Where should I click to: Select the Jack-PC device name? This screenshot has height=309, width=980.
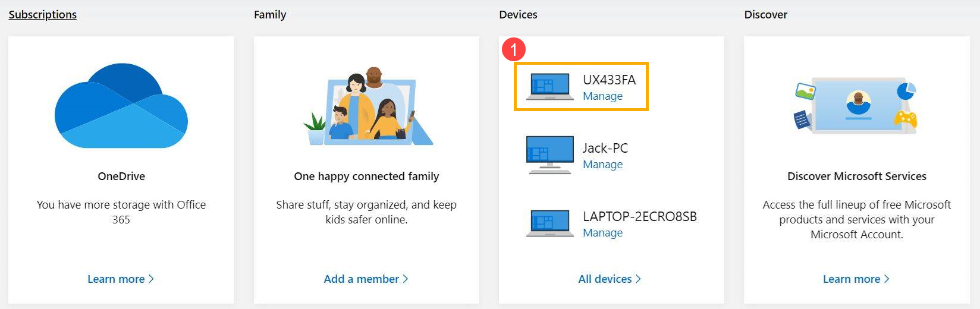click(x=605, y=149)
